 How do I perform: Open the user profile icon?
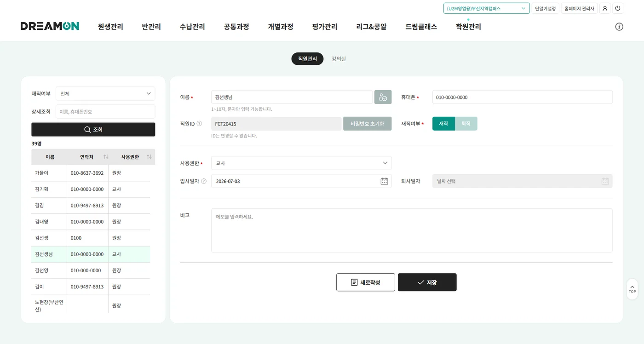click(x=605, y=8)
